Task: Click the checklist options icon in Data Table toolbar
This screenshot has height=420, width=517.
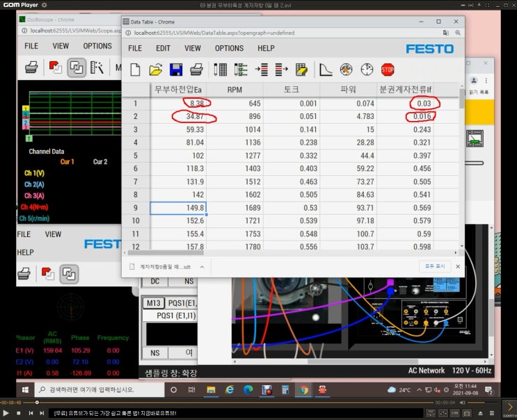Action: (x=241, y=70)
